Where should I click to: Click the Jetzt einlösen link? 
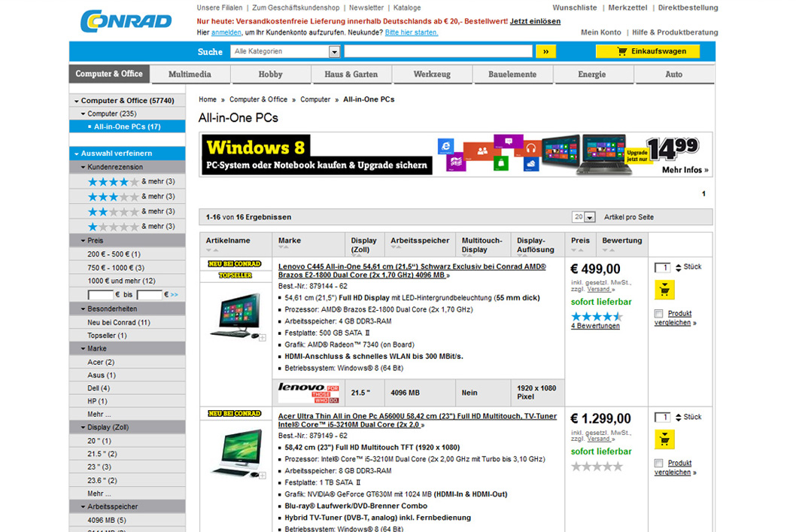[535, 21]
